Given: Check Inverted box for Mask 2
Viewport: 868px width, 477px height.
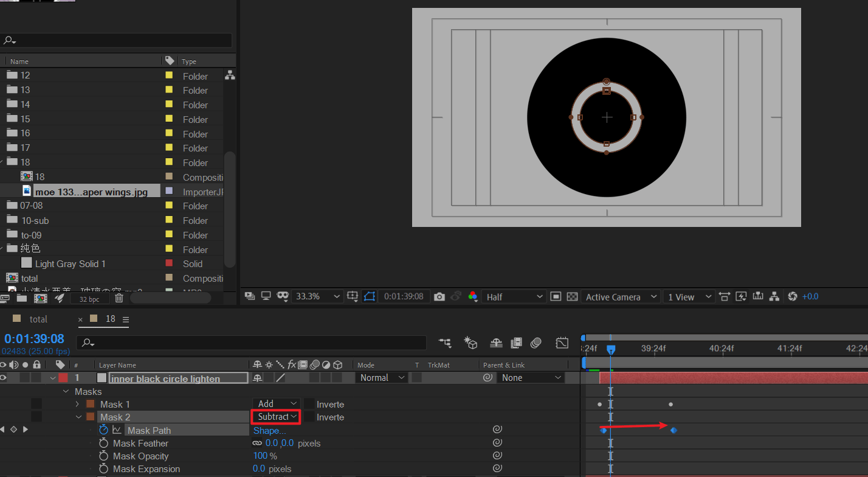Looking at the screenshot, I should tap(309, 417).
